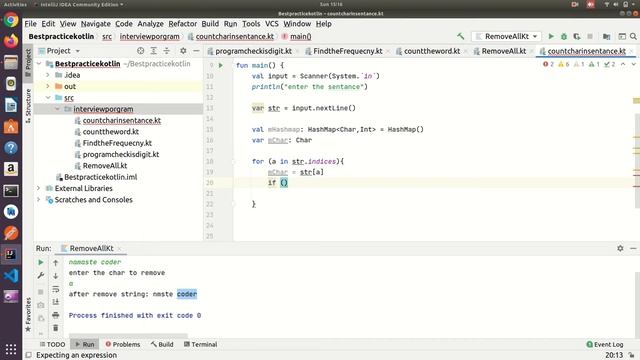Open the VCS menu
The width and height of the screenshot is (640, 360).
point(271,24)
